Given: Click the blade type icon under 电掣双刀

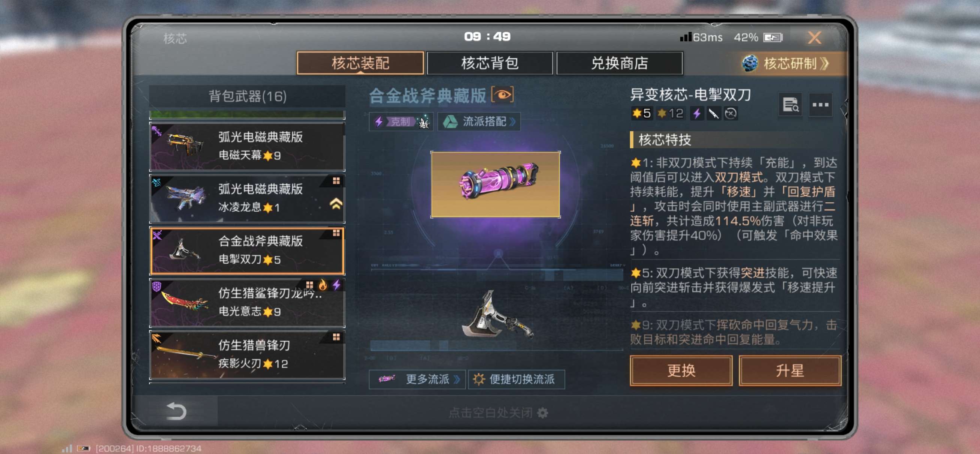Looking at the screenshot, I should tap(713, 113).
